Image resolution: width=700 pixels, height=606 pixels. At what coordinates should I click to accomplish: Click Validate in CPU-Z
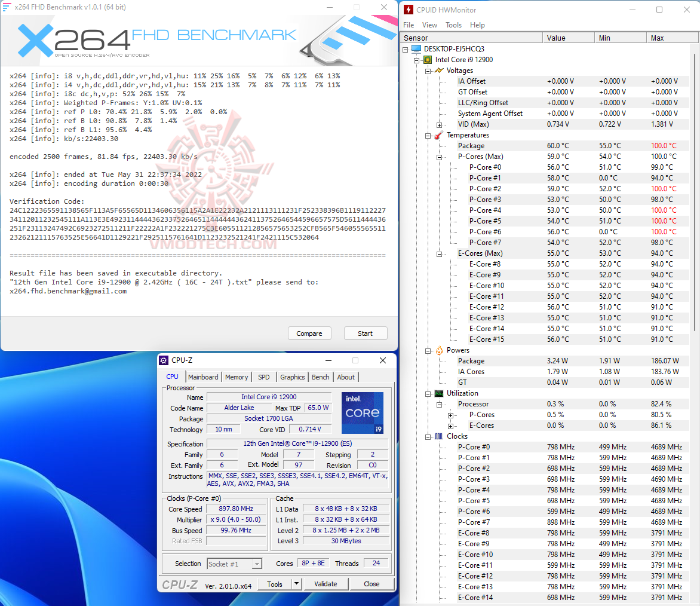(x=326, y=584)
